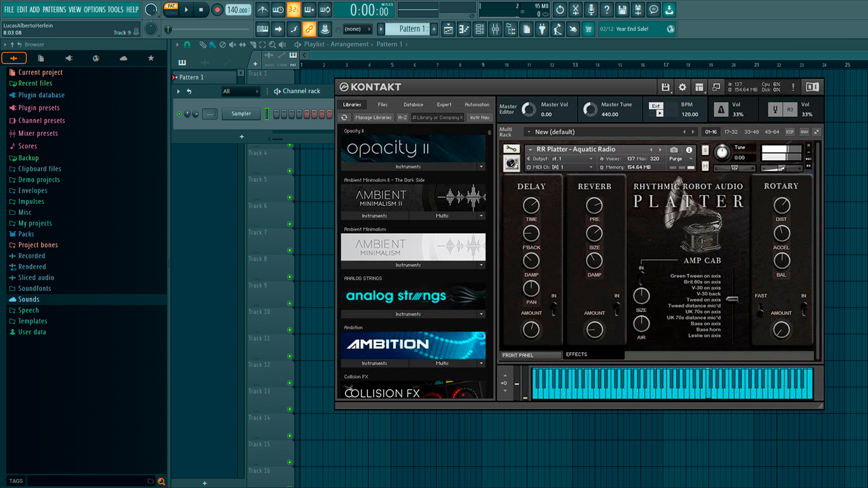Click the camera snapshot icon in instrument header
Image resolution: width=868 pixels, height=488 pixels.
pos(674,150)
